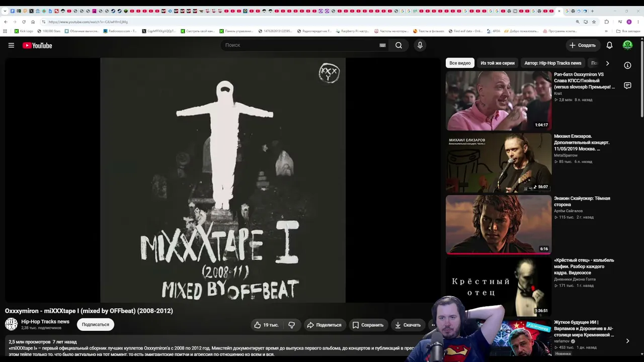644x362 pixels.
Task: Reload the YouTube page
Action: tap(24, 22)
